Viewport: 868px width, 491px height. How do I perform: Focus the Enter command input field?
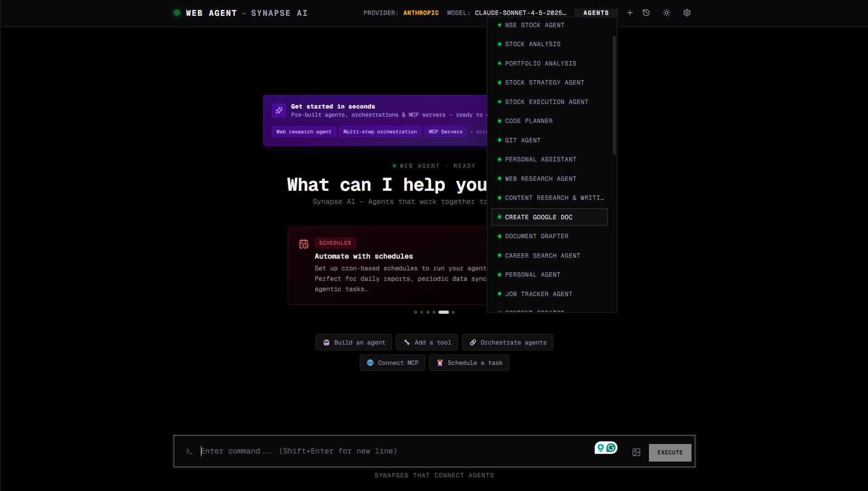click(394, 451)
